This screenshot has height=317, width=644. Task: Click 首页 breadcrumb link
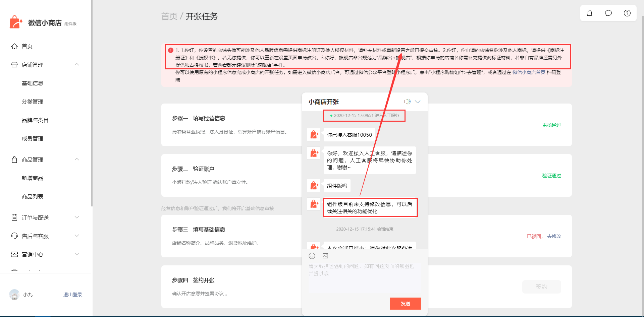[169, 16]
